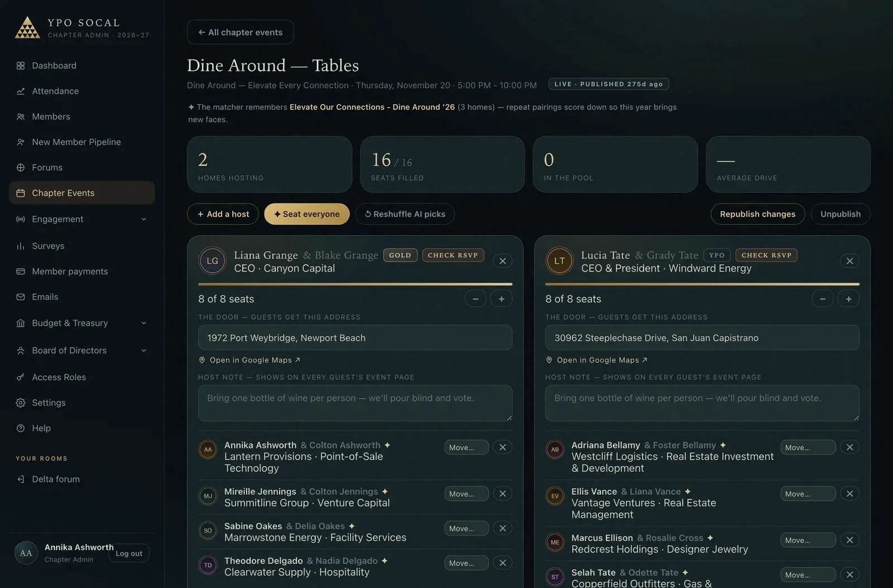Viewport: 893px width, 588px height.
Task: Edit address 1972 Port Weybridge field
Action: (355, 338)
